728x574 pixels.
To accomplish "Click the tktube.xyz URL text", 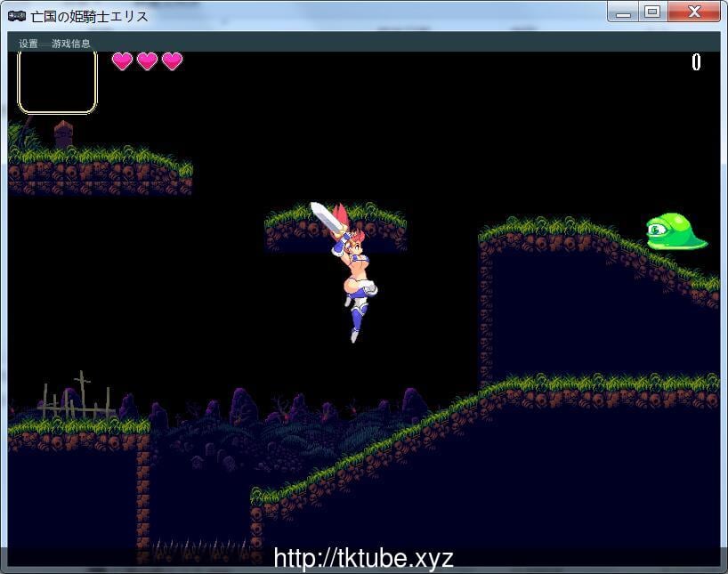I will click(x=363, y=558).
